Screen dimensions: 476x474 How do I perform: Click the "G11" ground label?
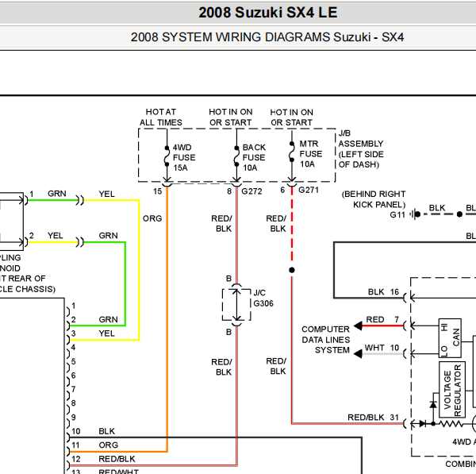[397, 215]
